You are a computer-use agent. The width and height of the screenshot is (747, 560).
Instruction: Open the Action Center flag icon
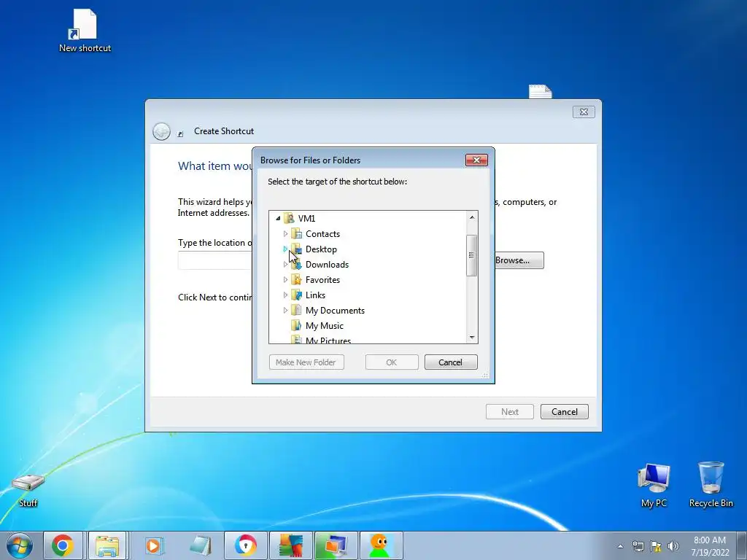click(x=656, y=546)
